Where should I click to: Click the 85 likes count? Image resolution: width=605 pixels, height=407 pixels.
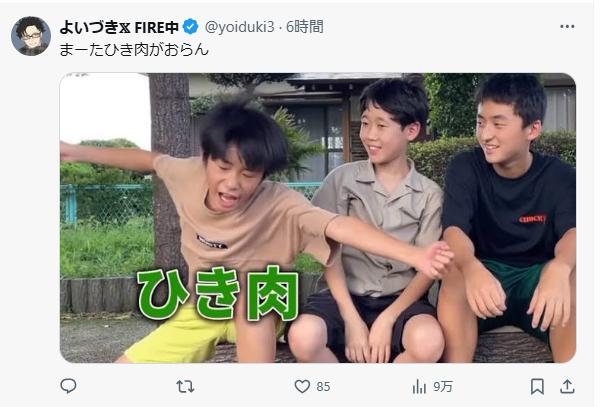pyautogui.click(x=323, y=387)
